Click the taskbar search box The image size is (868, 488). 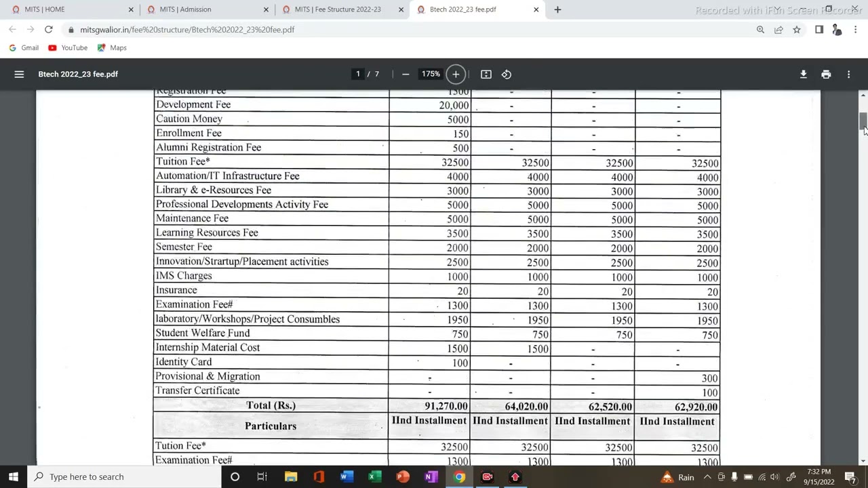[125, 476]
